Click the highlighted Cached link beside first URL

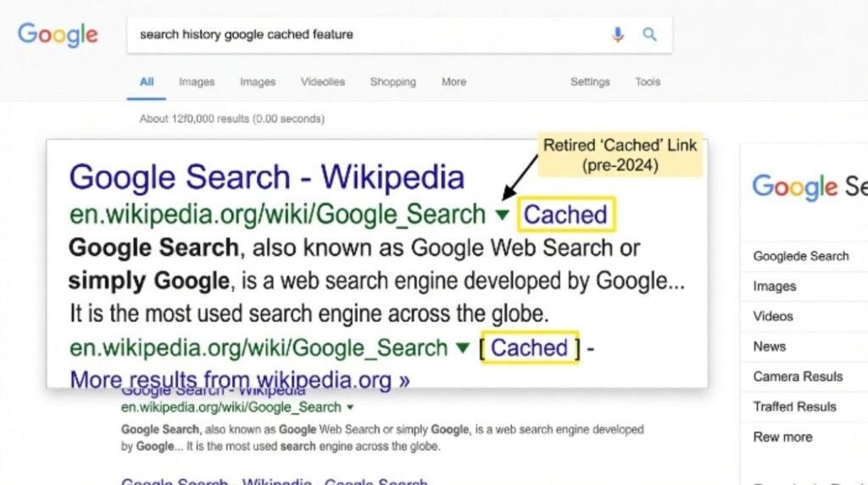click(565, 215)
